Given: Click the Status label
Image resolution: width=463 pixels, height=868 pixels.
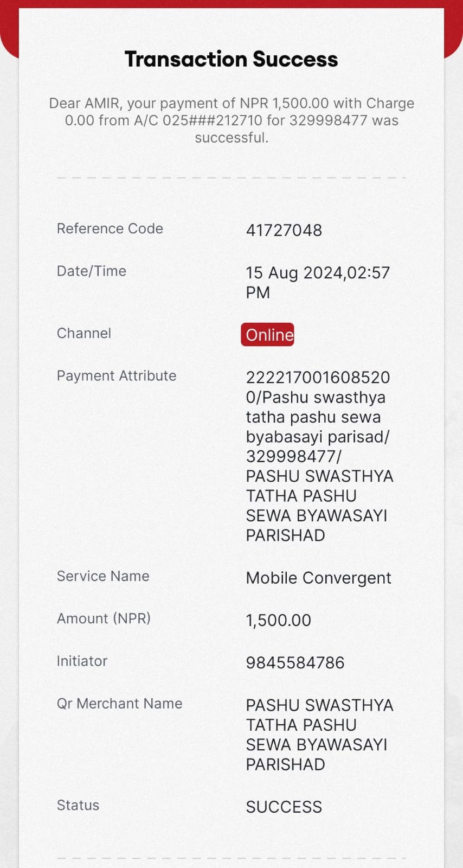Looking at the screenshot, I should (x=78, y=805).
